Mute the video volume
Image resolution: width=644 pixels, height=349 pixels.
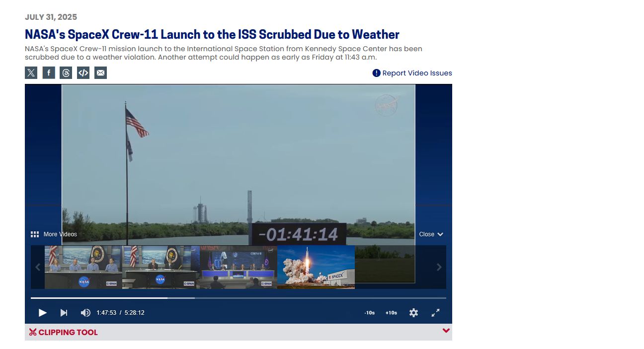[x=85, y=313]
